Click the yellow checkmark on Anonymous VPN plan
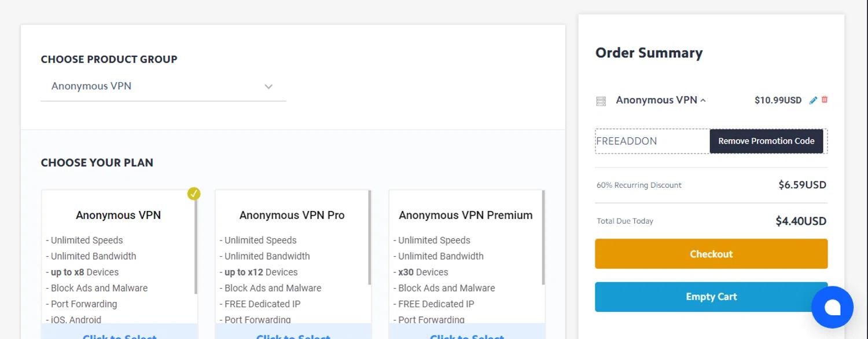 coord(194,194)
